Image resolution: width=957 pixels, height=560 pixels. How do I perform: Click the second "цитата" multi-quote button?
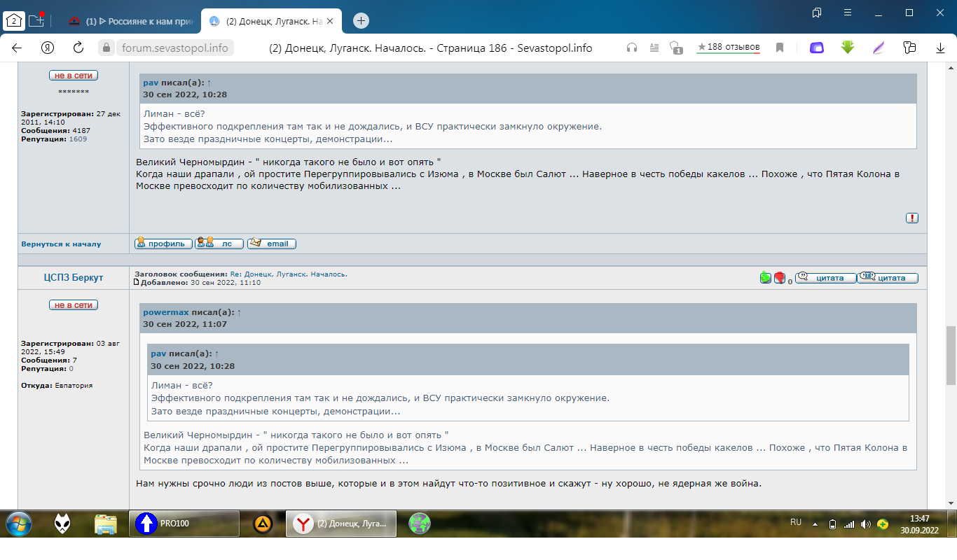click(888, 278)
